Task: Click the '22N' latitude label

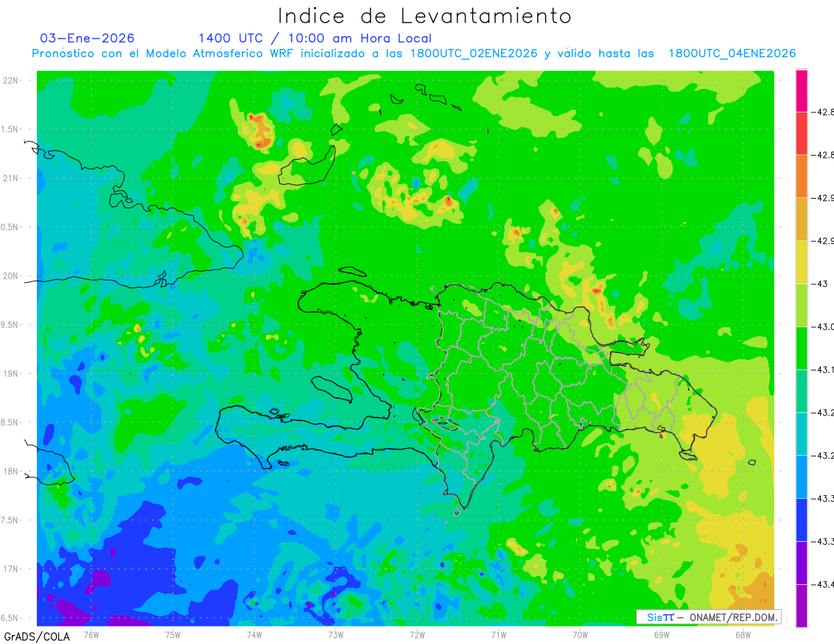Action: 11,81
